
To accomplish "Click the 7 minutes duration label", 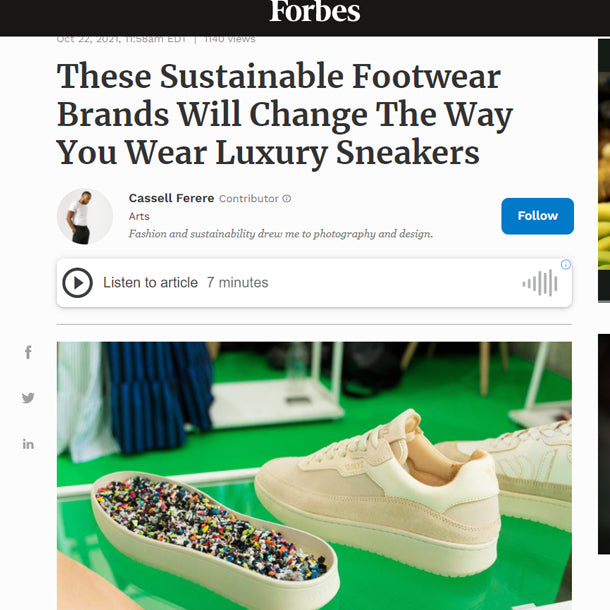I will pos(237,283).
